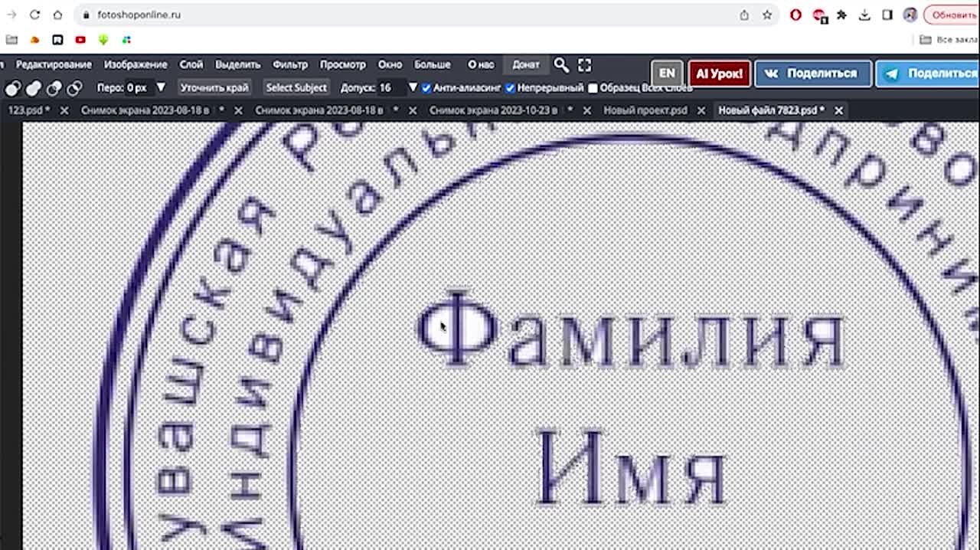
Task: Switch language with EN button
Action: (x=667, y=74)
